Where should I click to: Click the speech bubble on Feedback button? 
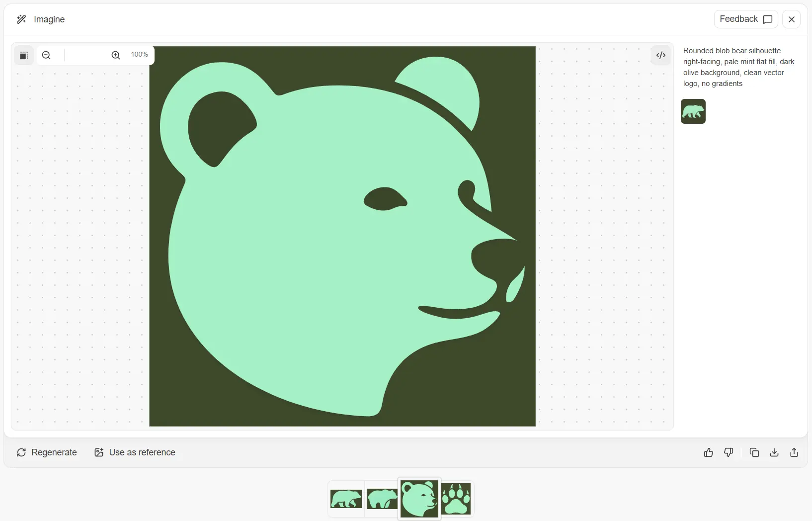[x=768, y=19]
